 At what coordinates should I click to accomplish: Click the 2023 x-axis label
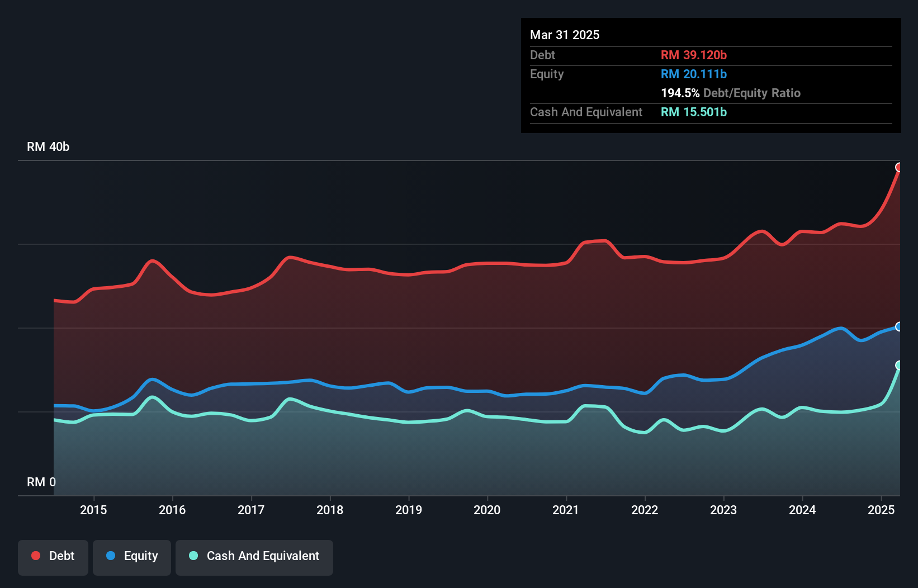coord(723,510)
